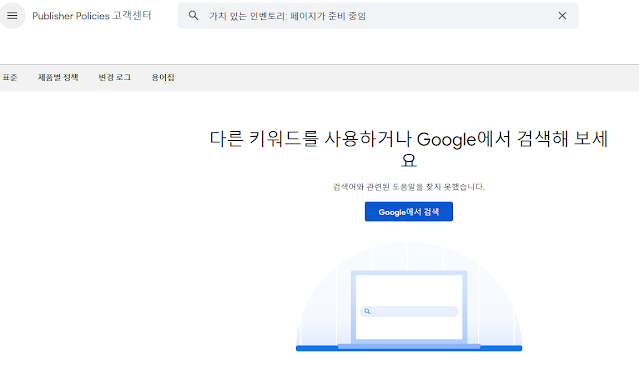Image resolution: width=639 pixels, height=382 pixels.
Task: Click the laptop search illustration
Action: (x=409, y=297)
